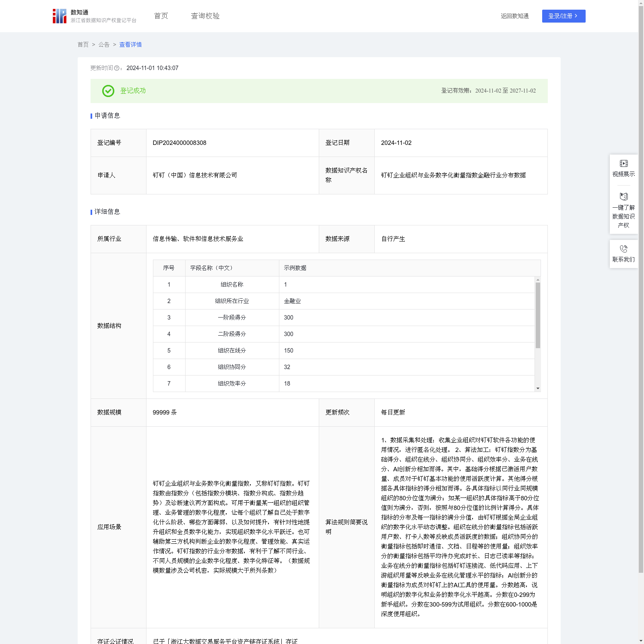This screenshot has width=644, height=644.
Task: Click applicant 钉钉（中国）信息技术有限公司
Action: [195, 175]
